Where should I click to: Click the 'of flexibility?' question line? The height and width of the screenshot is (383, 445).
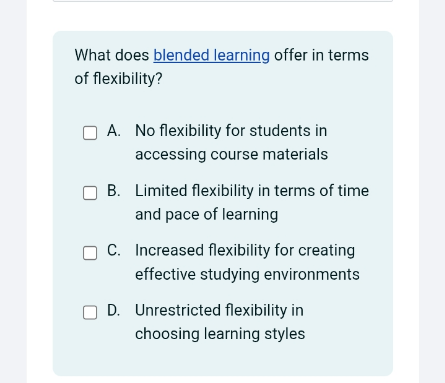[x=118, y=79]
